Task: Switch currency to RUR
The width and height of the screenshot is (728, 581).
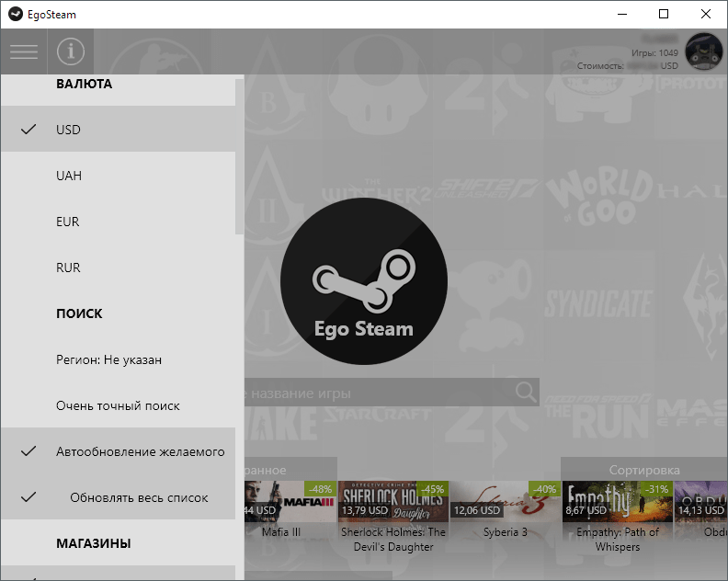Action: (118, 267)
